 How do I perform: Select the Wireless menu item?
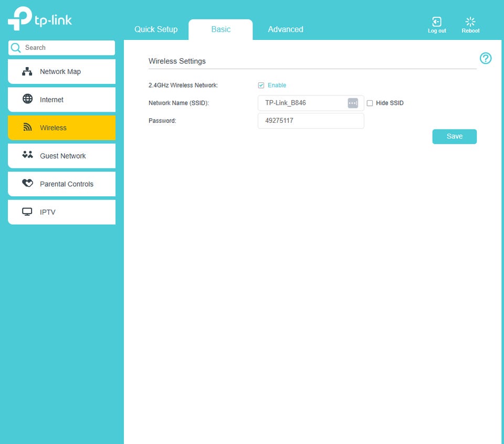[62, 128]
